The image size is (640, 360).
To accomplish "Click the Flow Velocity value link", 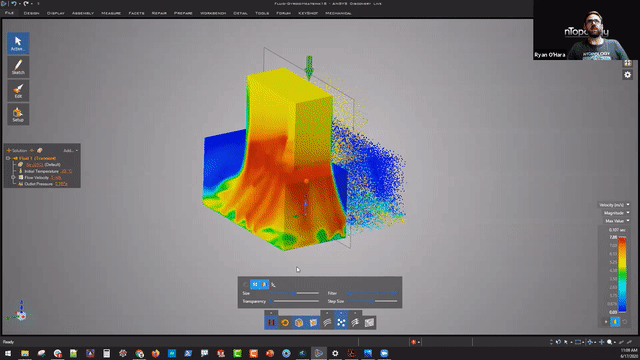I will (56, 178).
